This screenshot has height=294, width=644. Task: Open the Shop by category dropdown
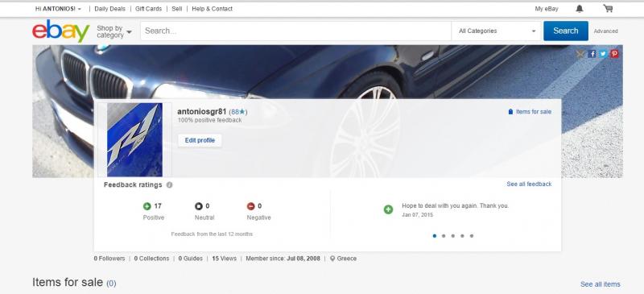[x=114, y=31]
